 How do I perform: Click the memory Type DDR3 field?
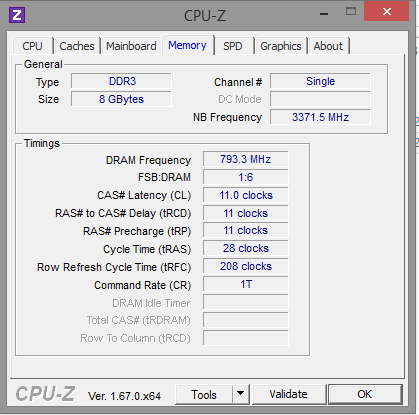121,81
